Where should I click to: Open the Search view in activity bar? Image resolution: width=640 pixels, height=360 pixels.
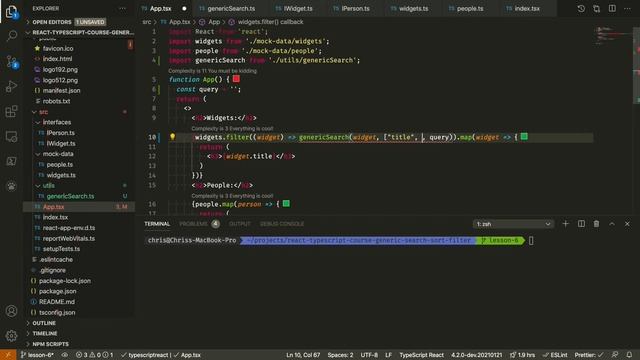11,36
